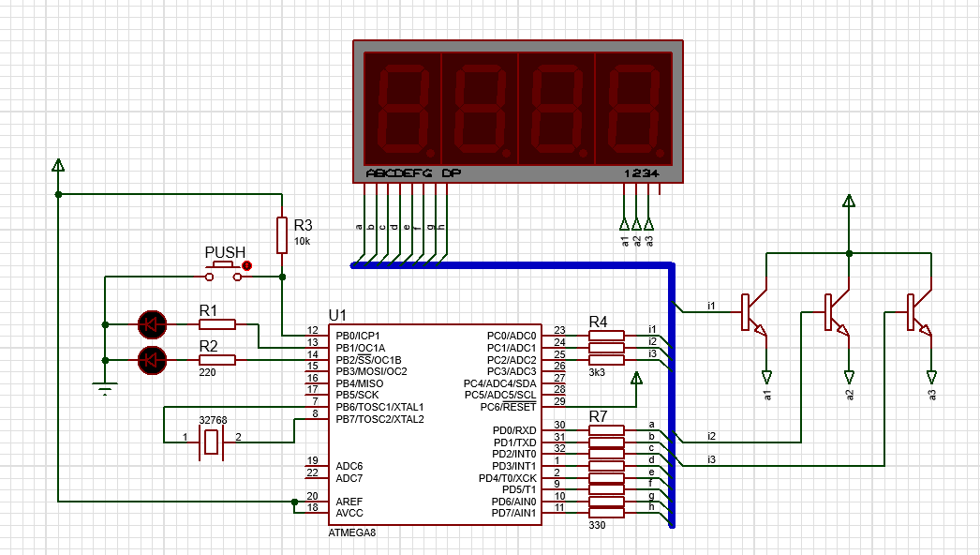Select terminal a1 under the display

(624, 223)
